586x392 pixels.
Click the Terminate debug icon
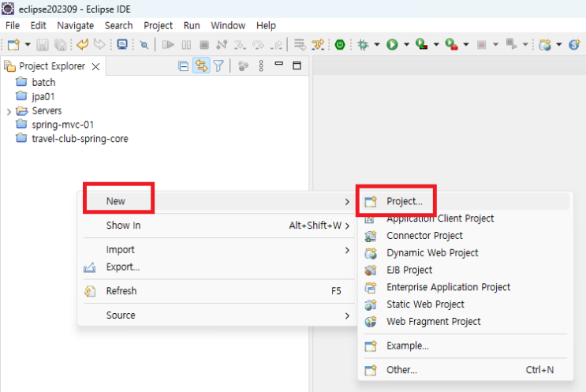(x=204, y=45)
